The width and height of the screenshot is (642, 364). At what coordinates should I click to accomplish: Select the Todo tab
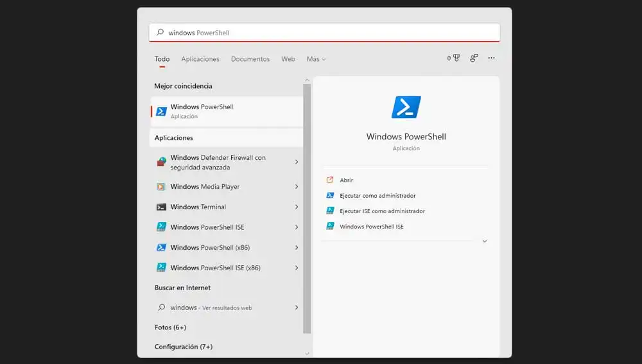point(162,59)
